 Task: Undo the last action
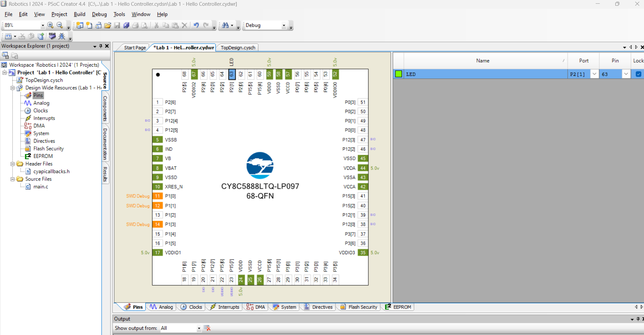196,25
